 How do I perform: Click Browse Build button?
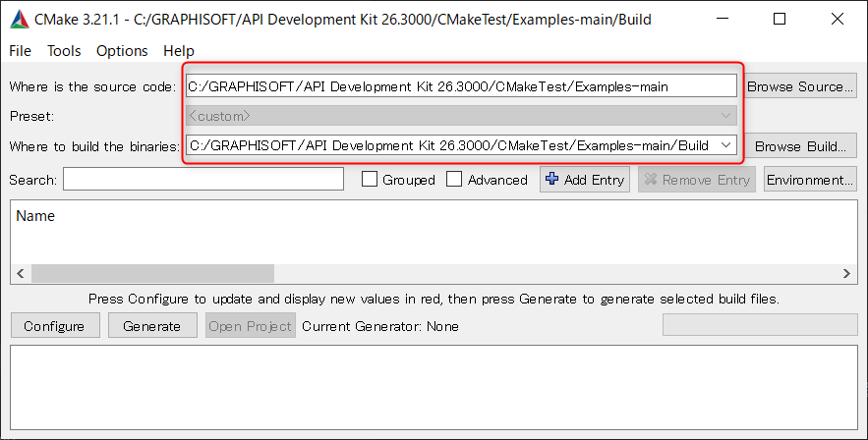[800, 146]
